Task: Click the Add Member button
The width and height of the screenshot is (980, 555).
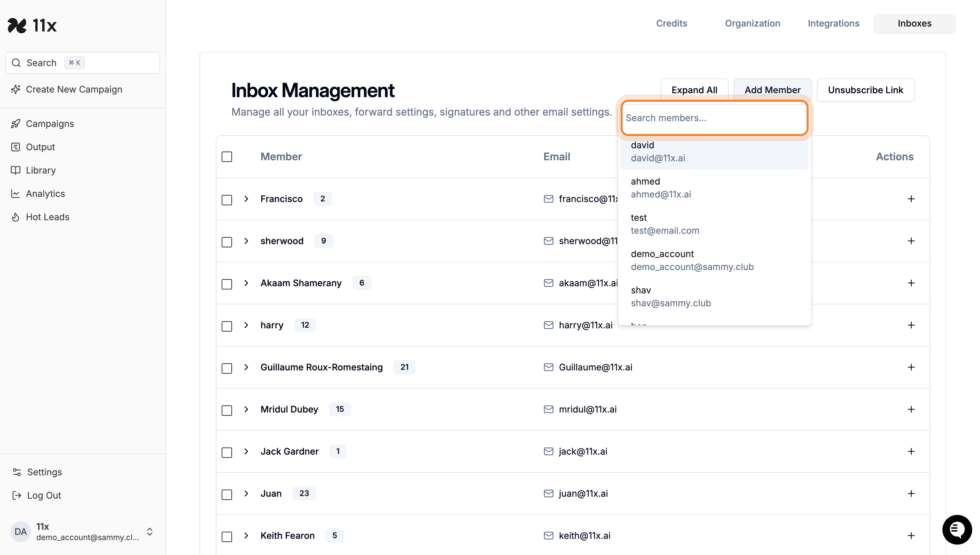Action: tap(773, 90)
